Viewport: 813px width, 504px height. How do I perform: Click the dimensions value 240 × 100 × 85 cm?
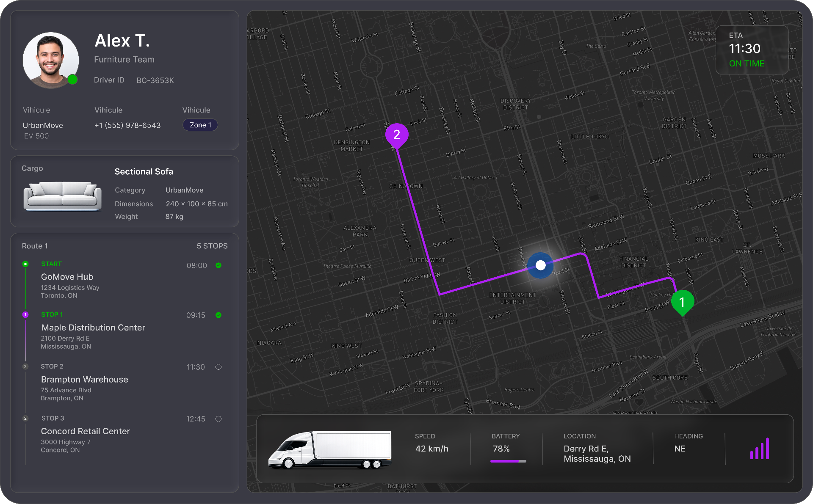(197, 204)
